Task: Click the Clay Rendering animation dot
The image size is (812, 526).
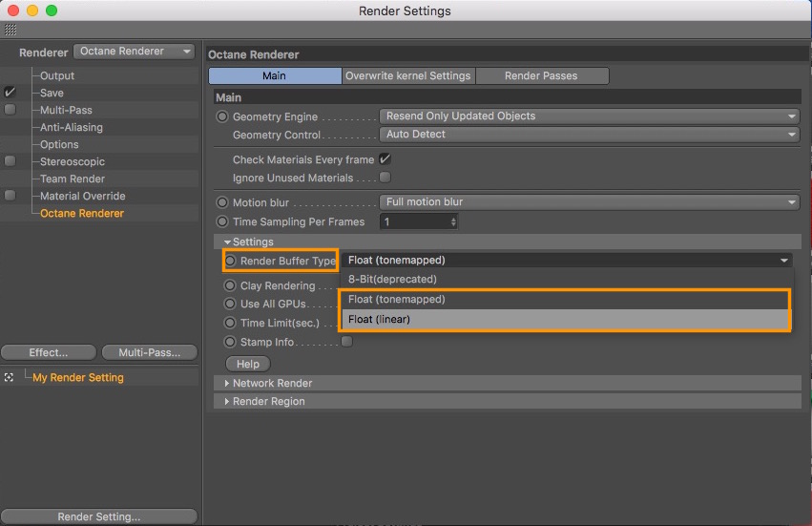Action: 231,285
